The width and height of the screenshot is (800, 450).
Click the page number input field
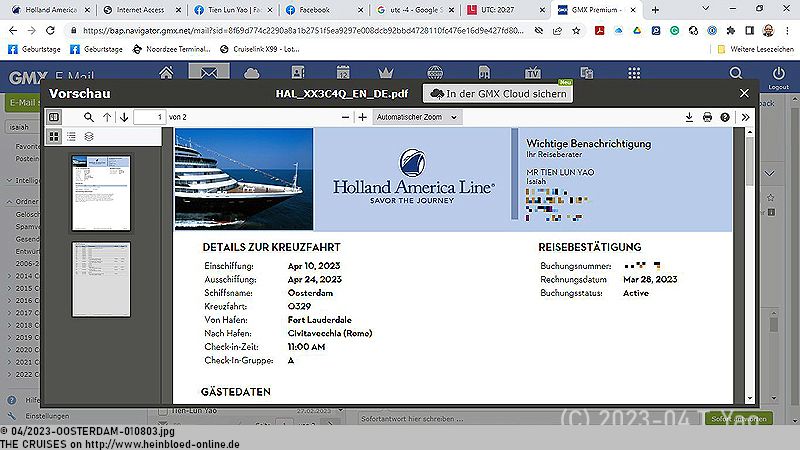click(x=149, y=117)
